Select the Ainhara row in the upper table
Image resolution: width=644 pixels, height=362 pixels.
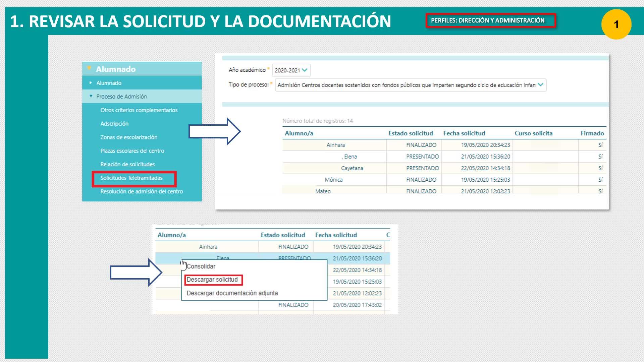(335, 145)
